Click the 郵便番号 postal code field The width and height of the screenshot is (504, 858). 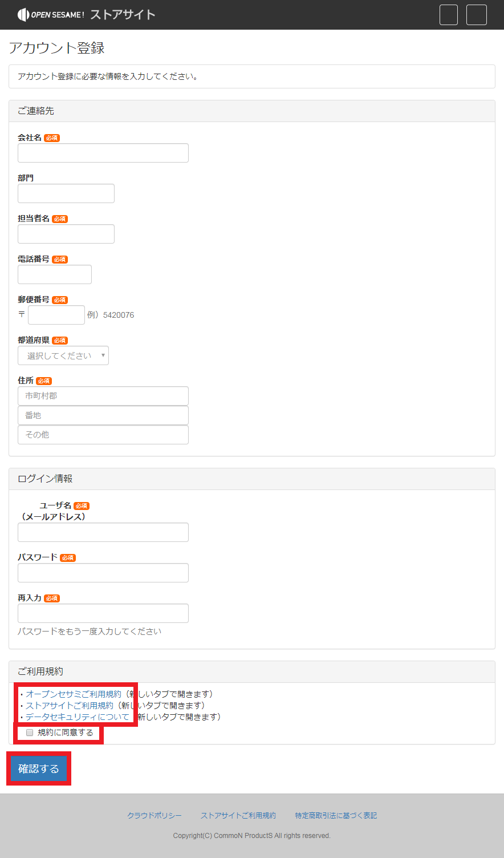pos(56,315)
